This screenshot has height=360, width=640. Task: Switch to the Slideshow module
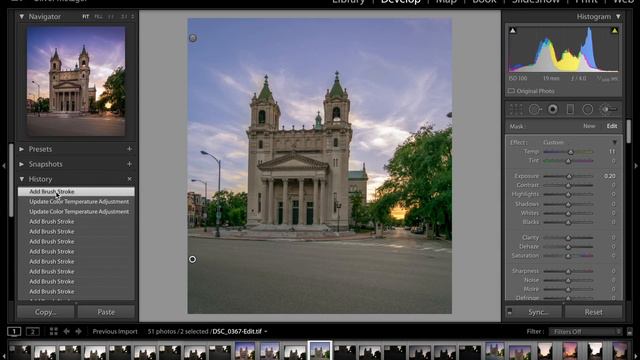tap(536, 2)
